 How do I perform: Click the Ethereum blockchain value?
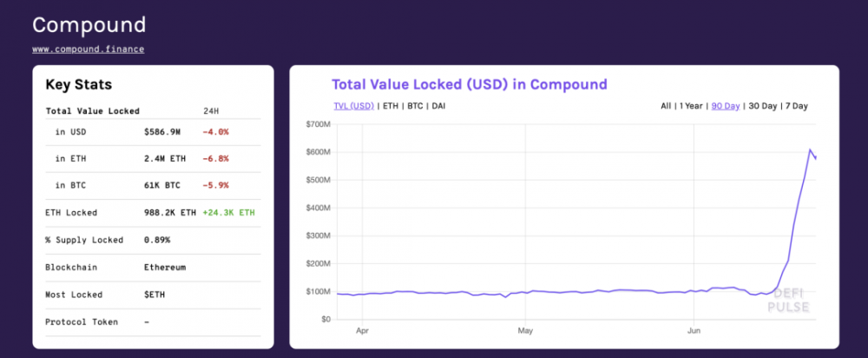click(x=165, y=267)
